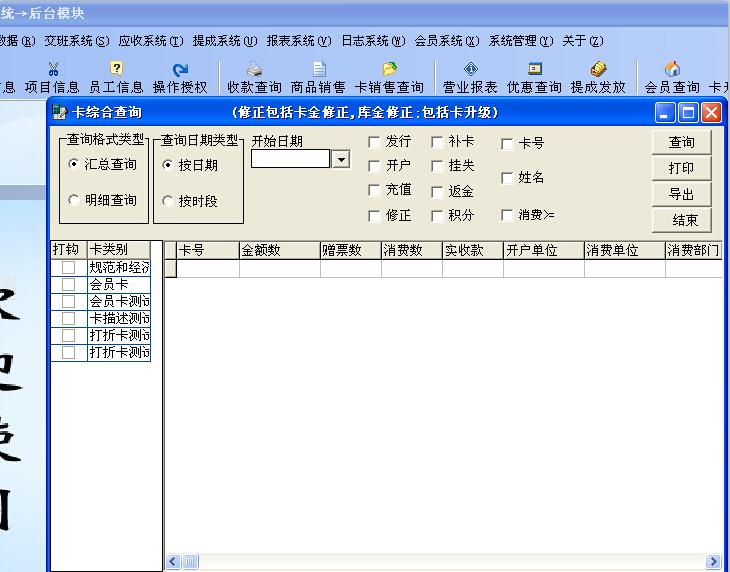Tick checkbox for 规范和经济 row
This screenshot has width=730, height=572.
68,268
